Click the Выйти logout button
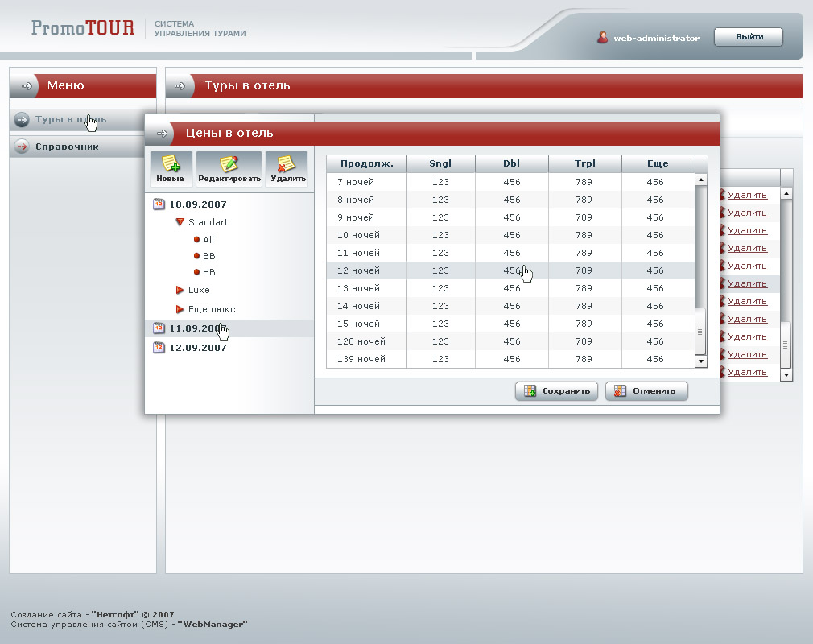 (748, 37)
